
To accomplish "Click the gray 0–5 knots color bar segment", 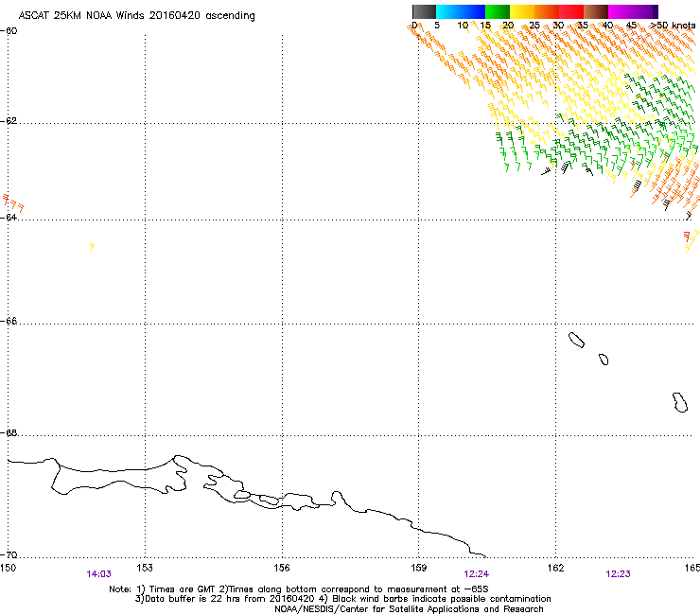I will pos(424,11).
